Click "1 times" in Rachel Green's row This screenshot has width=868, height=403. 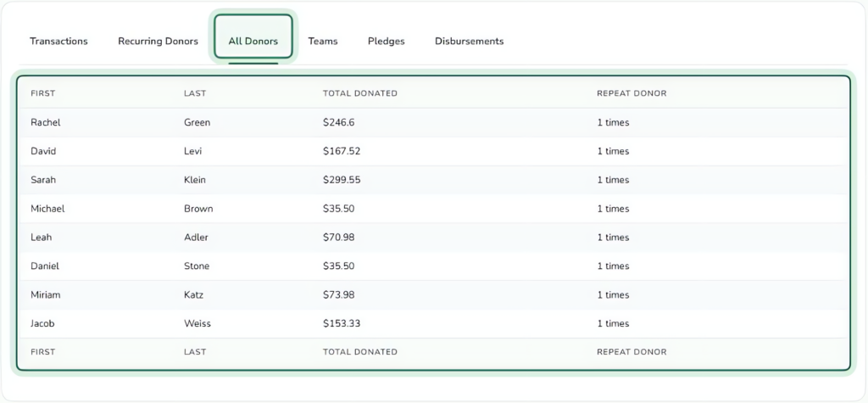(613, 122)
